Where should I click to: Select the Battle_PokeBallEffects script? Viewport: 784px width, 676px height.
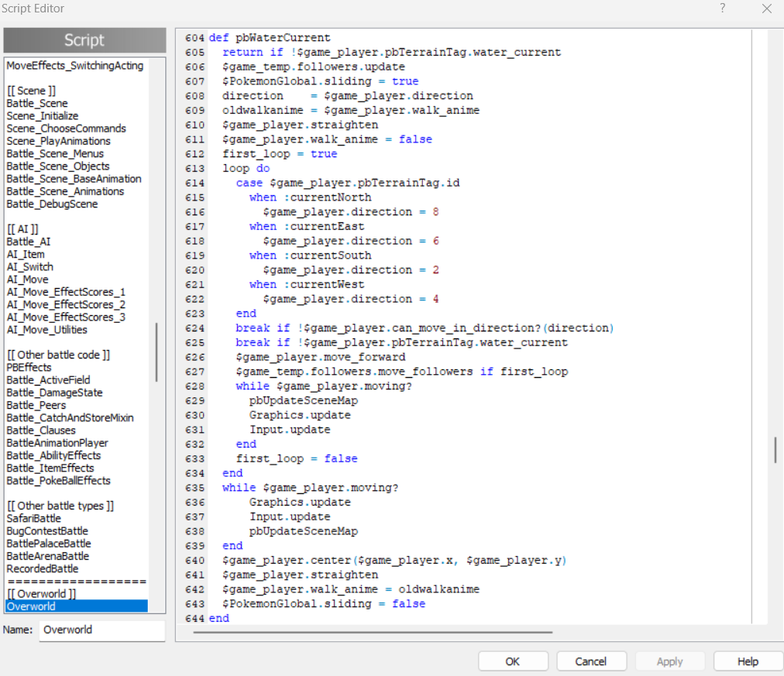pyautogui.click(x=58, y=481)
